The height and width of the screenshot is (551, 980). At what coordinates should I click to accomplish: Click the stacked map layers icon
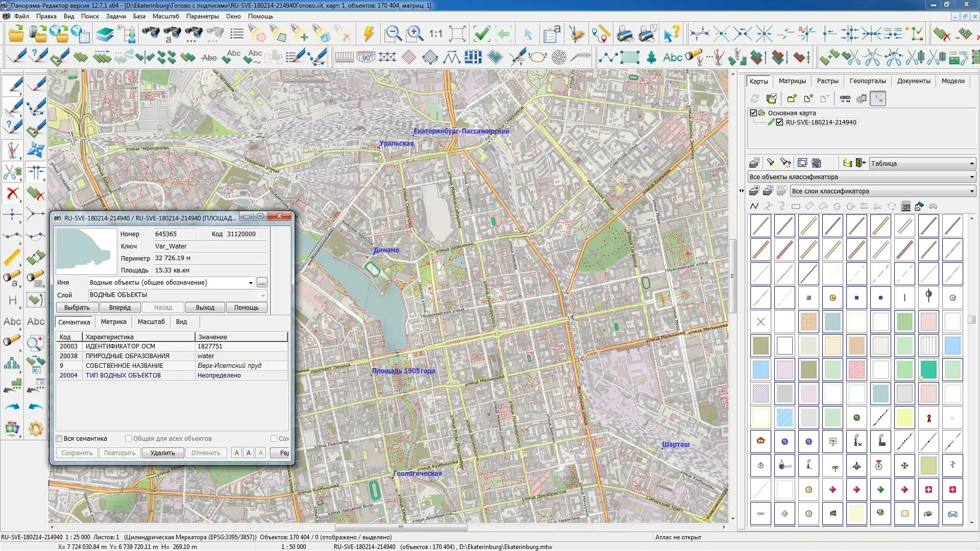(x=105, y=34)
